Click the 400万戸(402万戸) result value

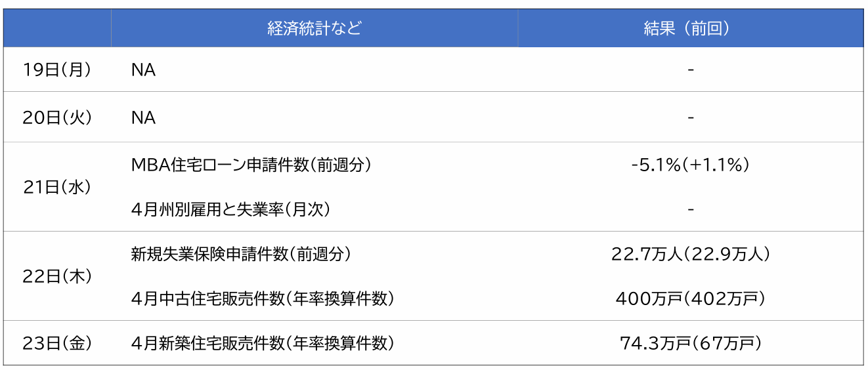click(691, 298)
